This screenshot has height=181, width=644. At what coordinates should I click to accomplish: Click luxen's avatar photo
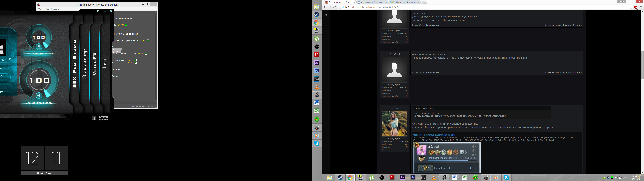point(394,124)
